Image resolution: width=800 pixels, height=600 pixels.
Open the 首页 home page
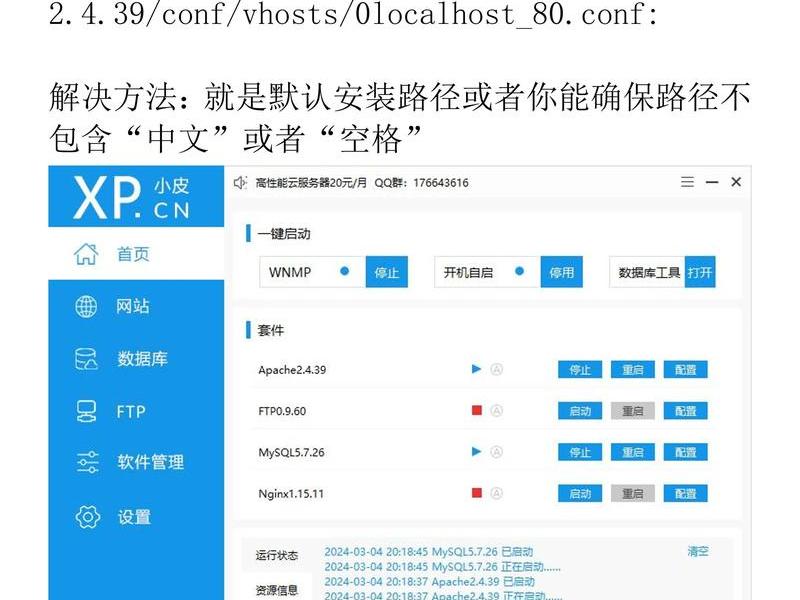pyautogui.click(x=136, y=254)
